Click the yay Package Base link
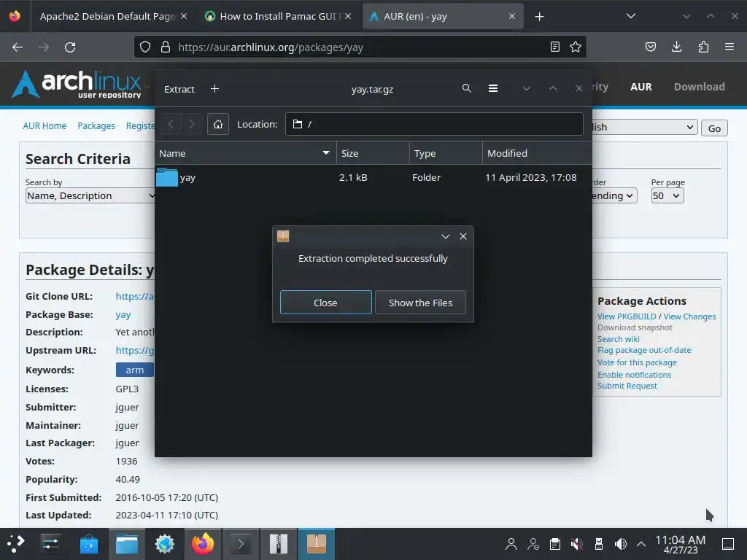747x560 pixels. (123, 315)
